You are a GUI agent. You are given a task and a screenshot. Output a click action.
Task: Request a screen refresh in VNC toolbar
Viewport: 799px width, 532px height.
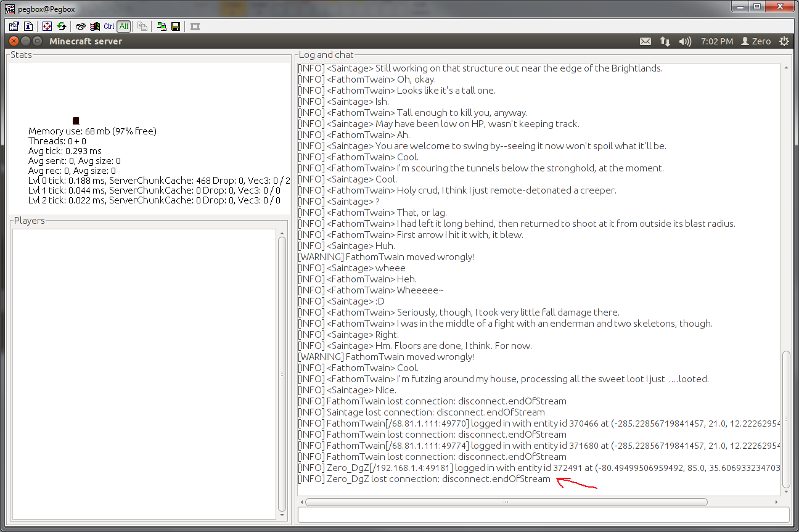(62, 27)
